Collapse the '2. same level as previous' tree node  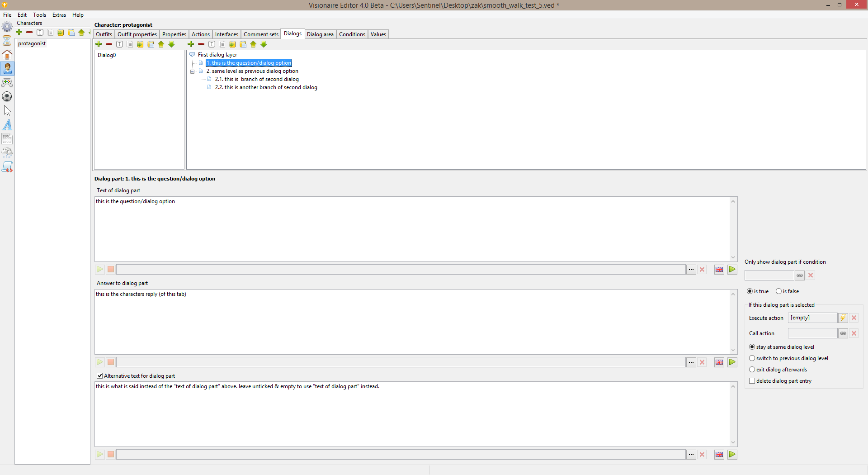[193, 71]
